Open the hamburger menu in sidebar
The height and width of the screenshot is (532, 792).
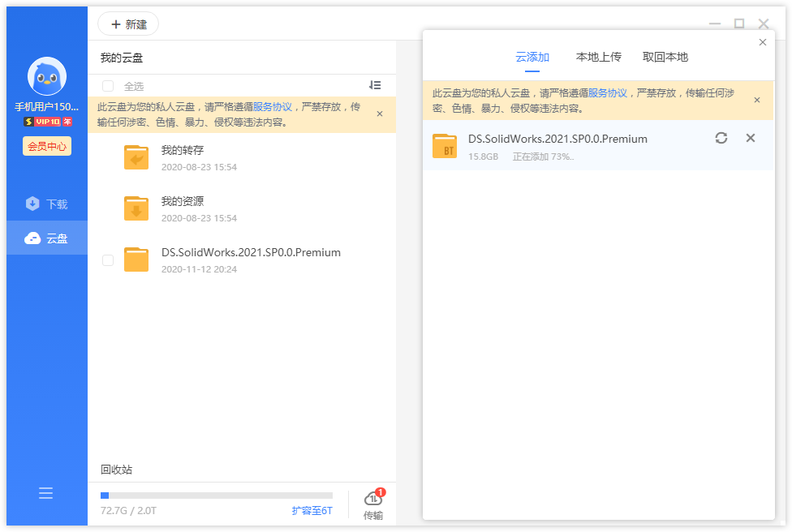coord(46,493)
